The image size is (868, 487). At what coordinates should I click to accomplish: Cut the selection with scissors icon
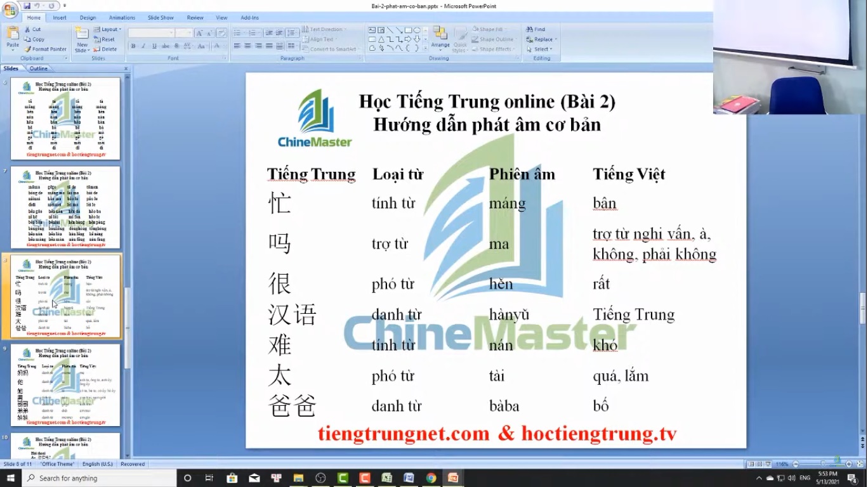pyautogui.click(x=33, y=29)
